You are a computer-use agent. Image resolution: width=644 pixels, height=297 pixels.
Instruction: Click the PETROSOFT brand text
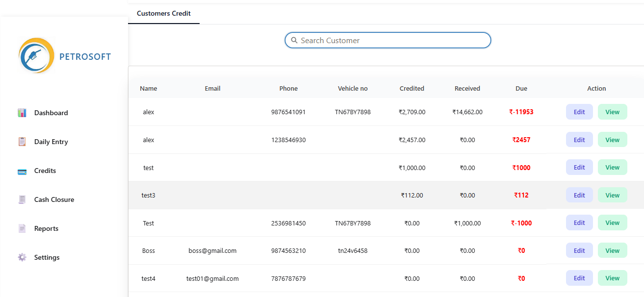pyautogui.click(x=85, y=56)
